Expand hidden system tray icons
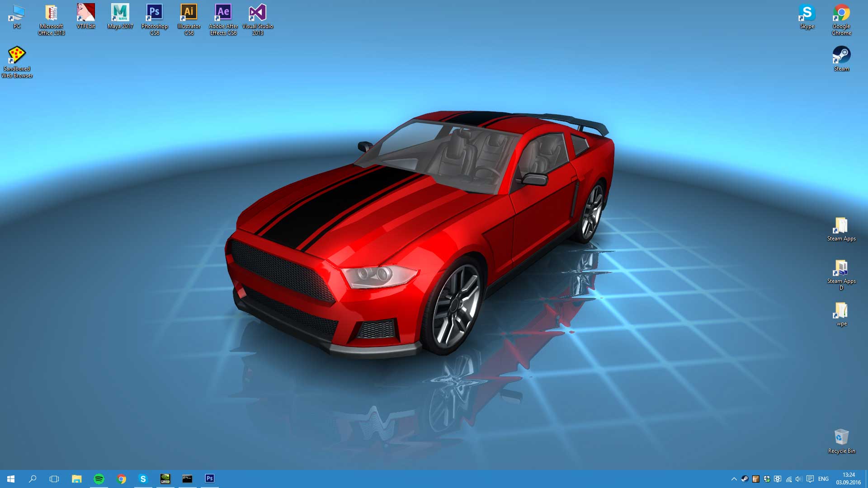 [x=734, y=479]
